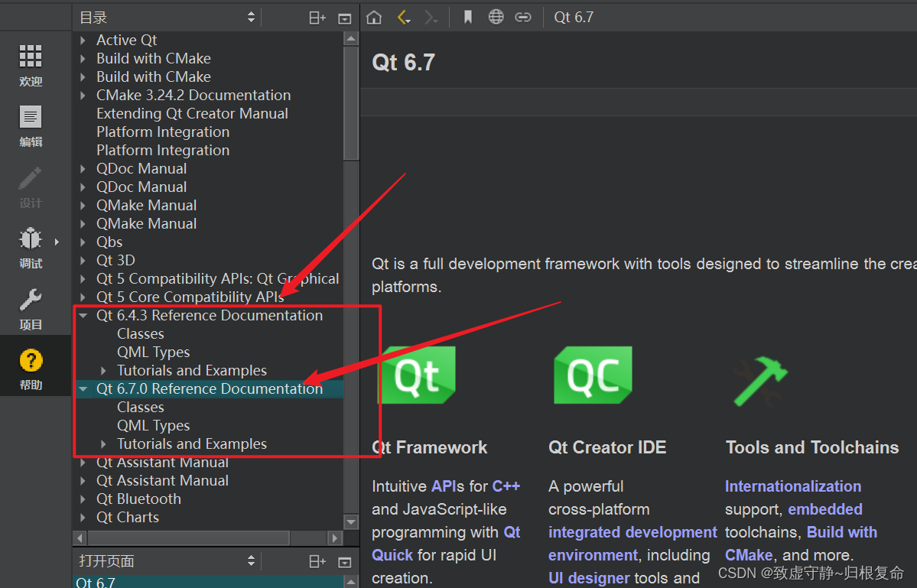
Task: Expand CMake 3.24.2 Documentation node
Action: [x=83, y=96]
